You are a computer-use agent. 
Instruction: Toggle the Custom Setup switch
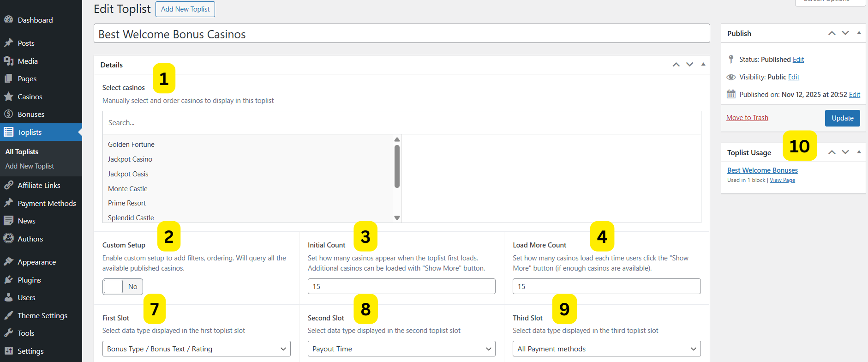pos(122,287)
